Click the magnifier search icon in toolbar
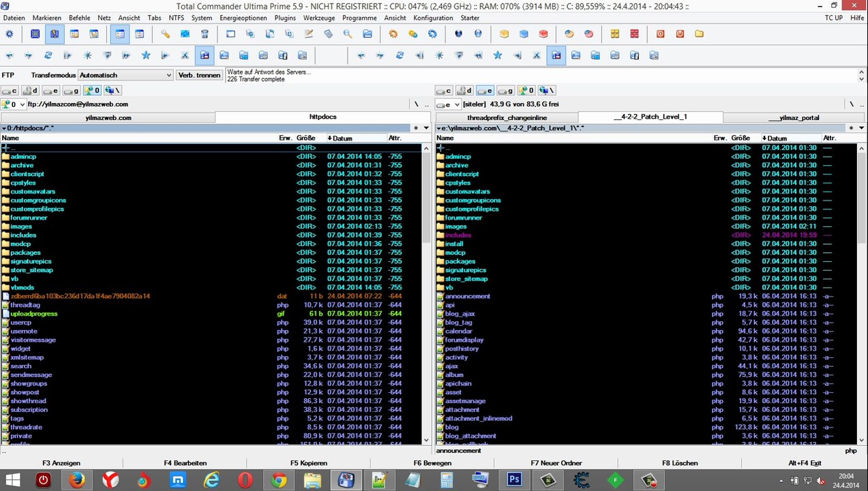This screenshot has height=491, width=868. click(348, 33)
